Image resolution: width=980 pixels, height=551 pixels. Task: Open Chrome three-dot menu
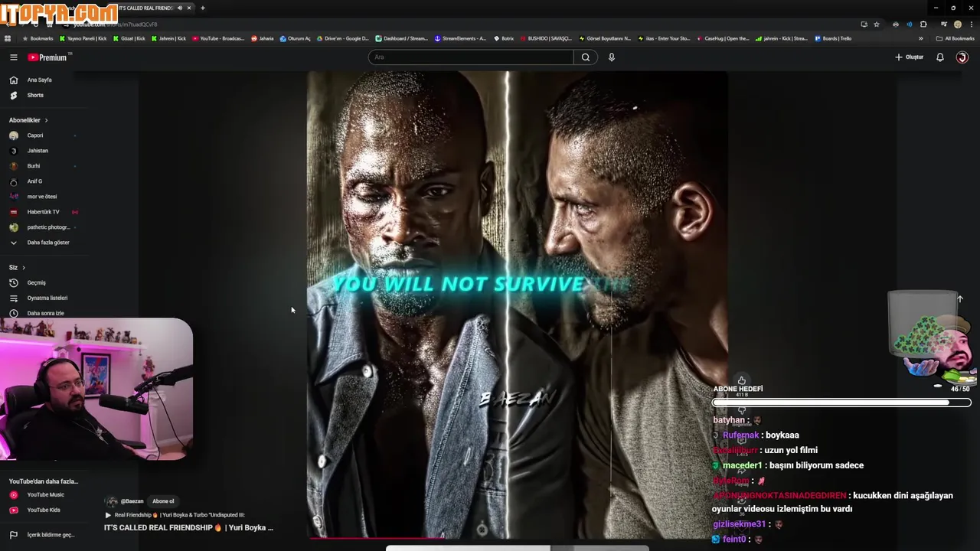coord(971,24)
